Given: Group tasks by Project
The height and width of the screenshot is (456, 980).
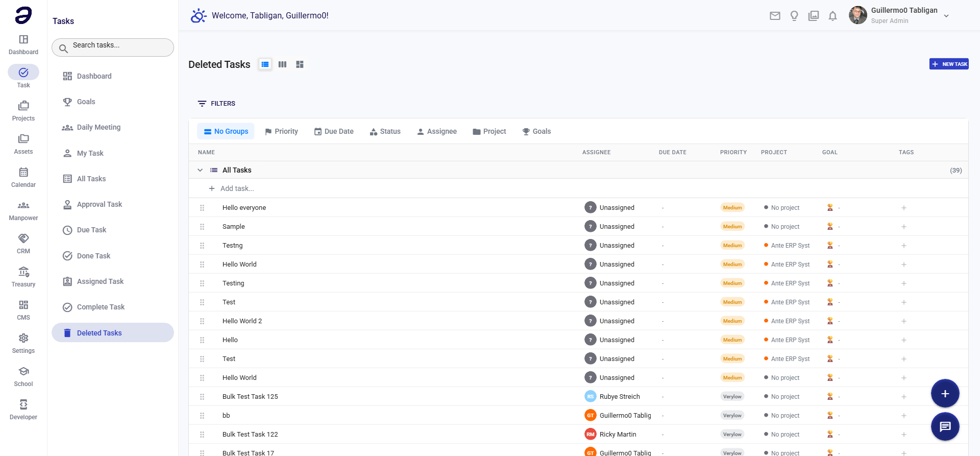Looking at the screenshot, I should [489, 131].
